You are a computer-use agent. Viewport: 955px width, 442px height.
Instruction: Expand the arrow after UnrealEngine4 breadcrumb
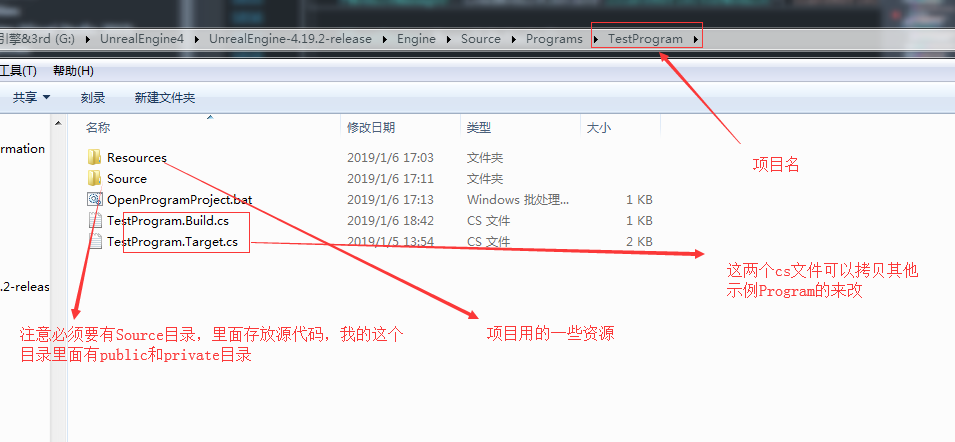197,40
